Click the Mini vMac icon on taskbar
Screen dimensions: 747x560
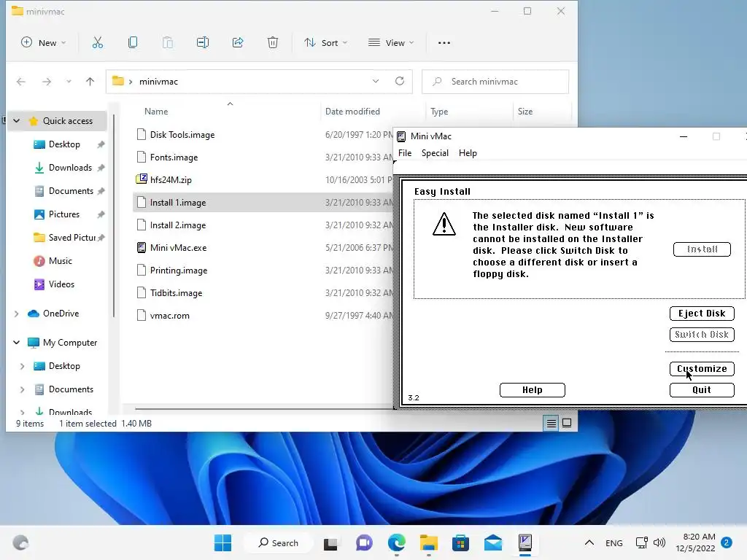(x=525, y=542)
